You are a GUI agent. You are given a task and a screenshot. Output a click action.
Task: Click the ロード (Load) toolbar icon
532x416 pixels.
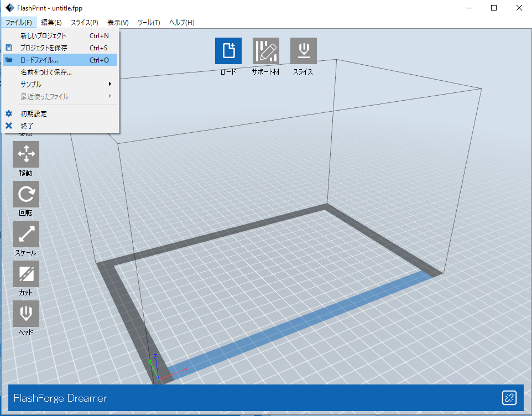[x=228, y=51]
